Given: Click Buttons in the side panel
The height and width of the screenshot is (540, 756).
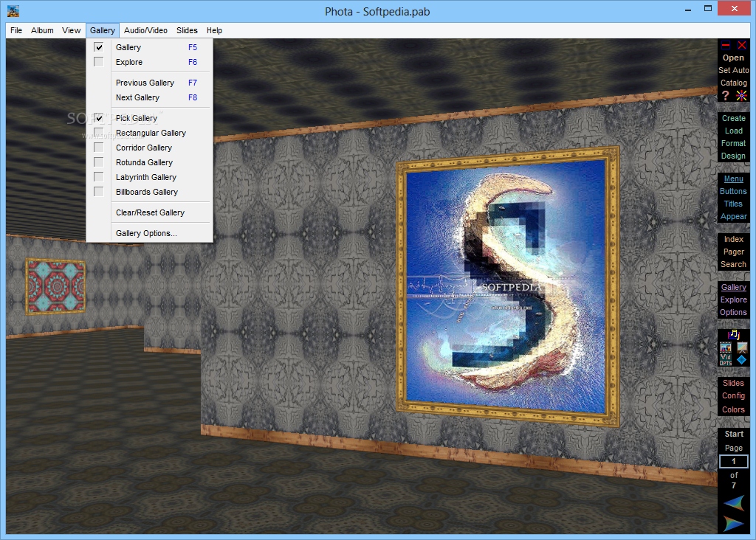Looking at the screenshot, I should [733, 191].
